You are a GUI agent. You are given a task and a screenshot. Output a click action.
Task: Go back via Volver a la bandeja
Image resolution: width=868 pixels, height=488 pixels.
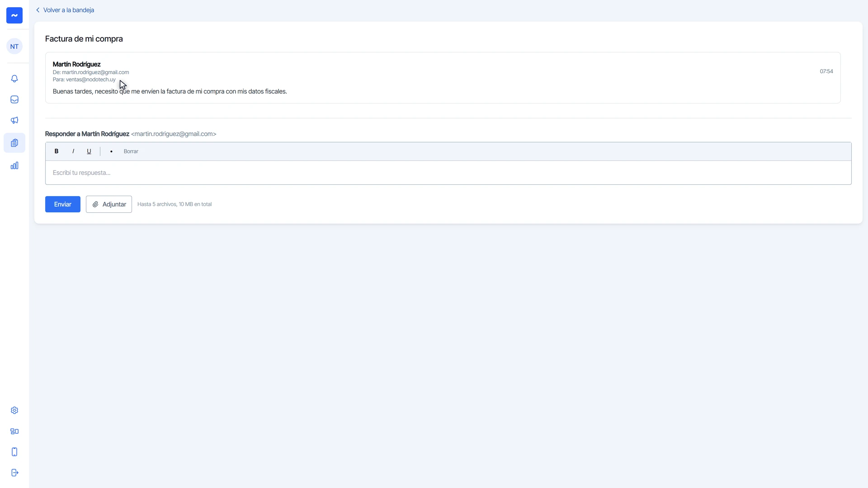pos(65,10)
